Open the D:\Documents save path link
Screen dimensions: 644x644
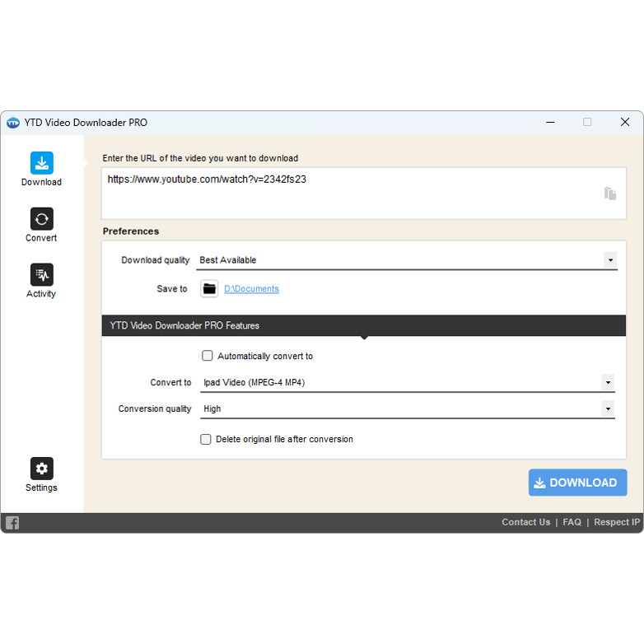click(251, 289)
